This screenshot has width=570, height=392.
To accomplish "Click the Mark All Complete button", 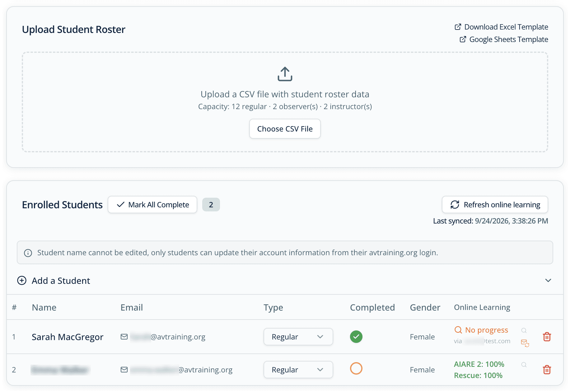I will pyautogui.click(x=152, y=205).
